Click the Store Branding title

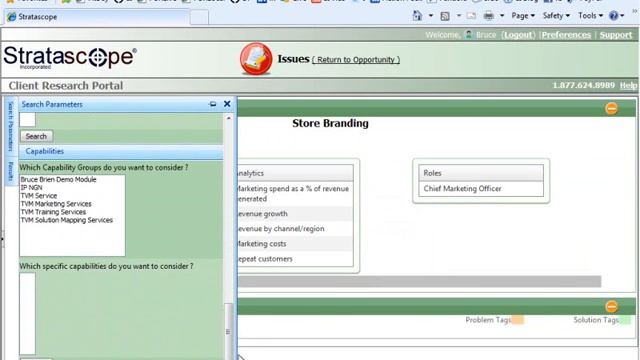(x=330, y=123)
